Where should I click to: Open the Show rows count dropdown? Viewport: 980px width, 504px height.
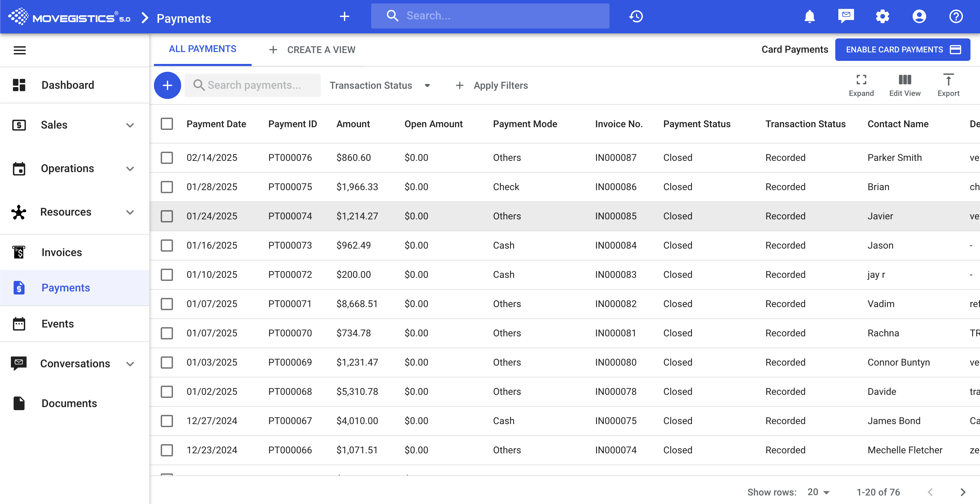click(818, 492)
